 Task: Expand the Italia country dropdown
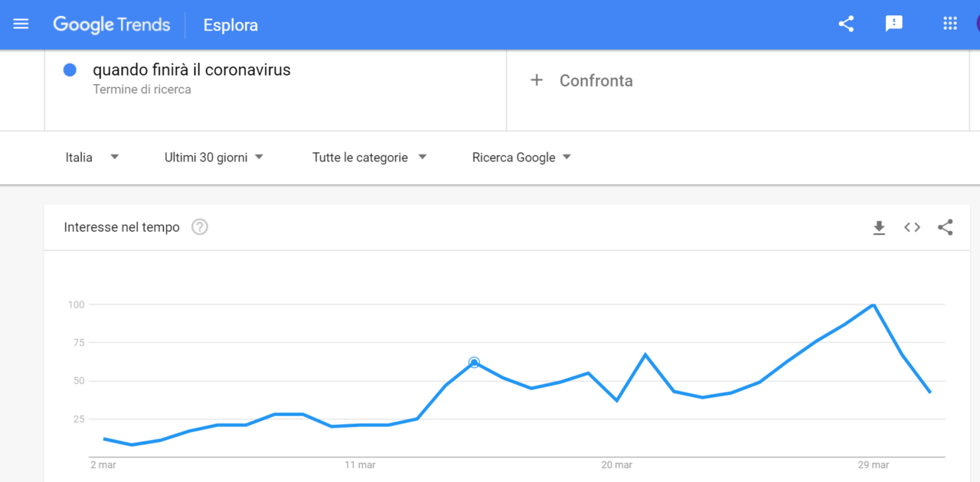coord(92,158)
